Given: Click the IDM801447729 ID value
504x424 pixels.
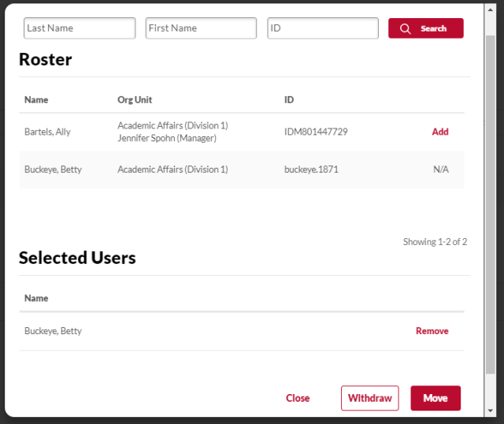Looking at the screenshot, I should coord(316,132).
